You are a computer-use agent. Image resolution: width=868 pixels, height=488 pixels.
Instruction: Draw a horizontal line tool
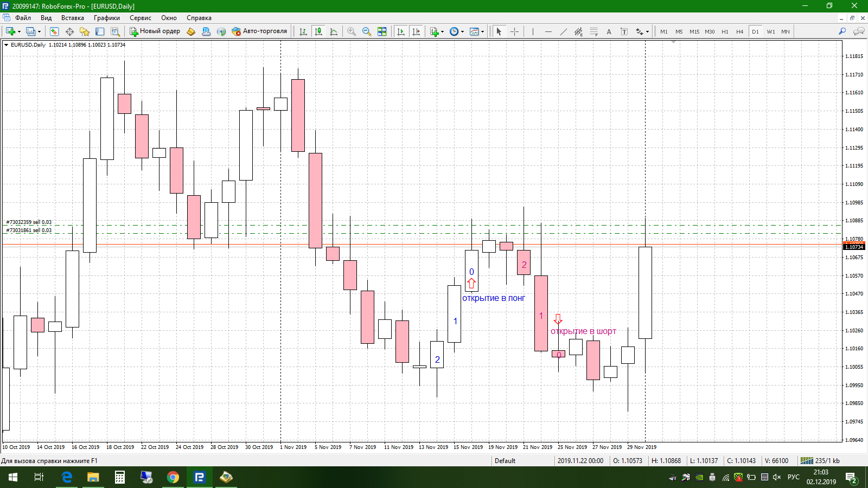(548, 31)
